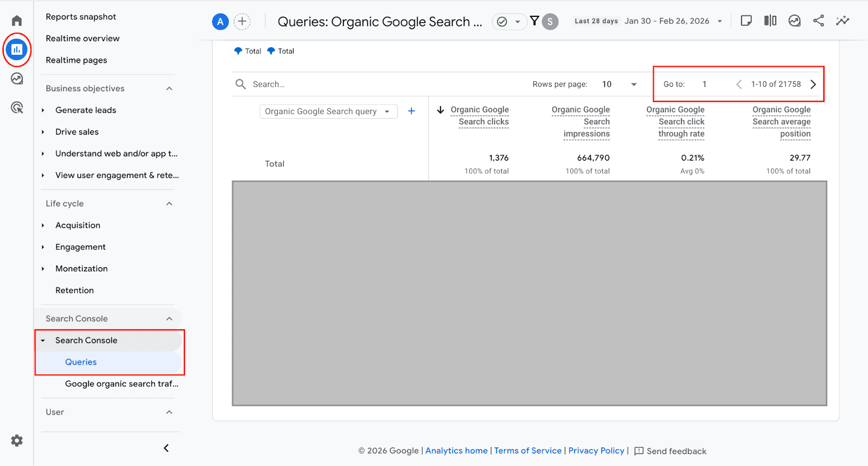
Task: Click the add comparison plus icon
Action: 242,22
